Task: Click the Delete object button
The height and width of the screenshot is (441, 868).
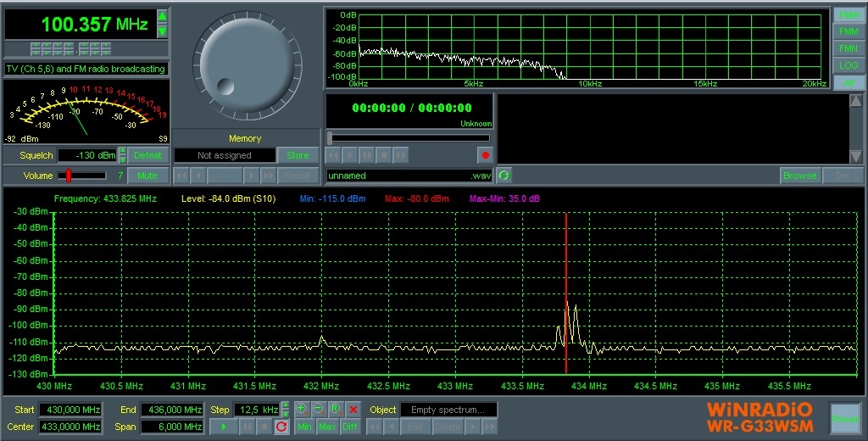Action: point(448,427)
